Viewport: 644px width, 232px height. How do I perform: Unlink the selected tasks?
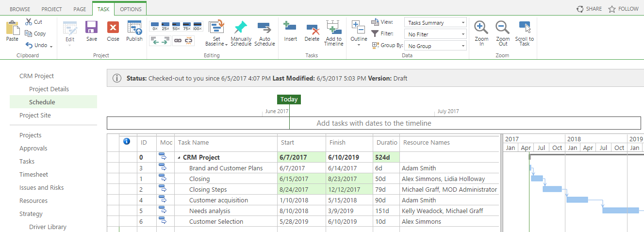tap(189, 41)
